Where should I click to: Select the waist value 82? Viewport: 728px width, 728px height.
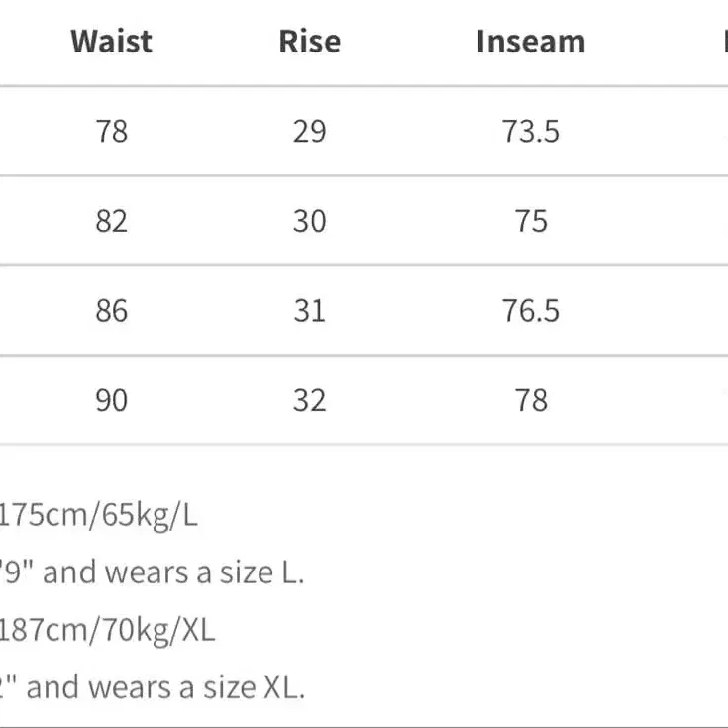click(x=111, y=221)
